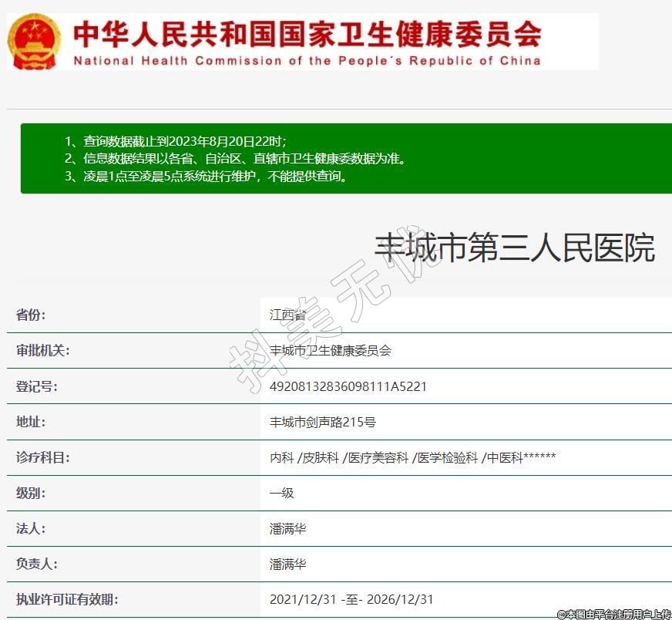
Task: Click the second notice line about provincial data
Action: click(235, 159)
